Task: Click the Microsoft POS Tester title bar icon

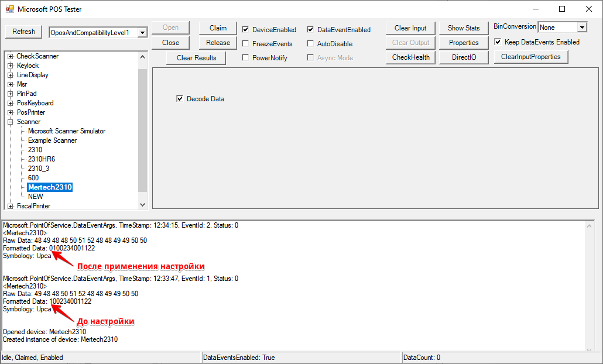Action: 9,9
